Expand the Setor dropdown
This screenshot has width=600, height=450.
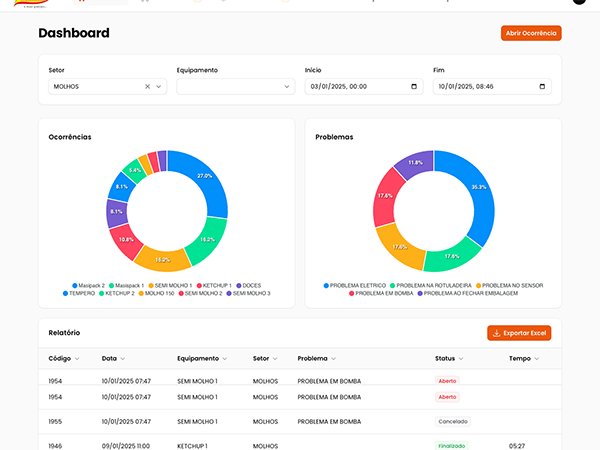(159, 87)
